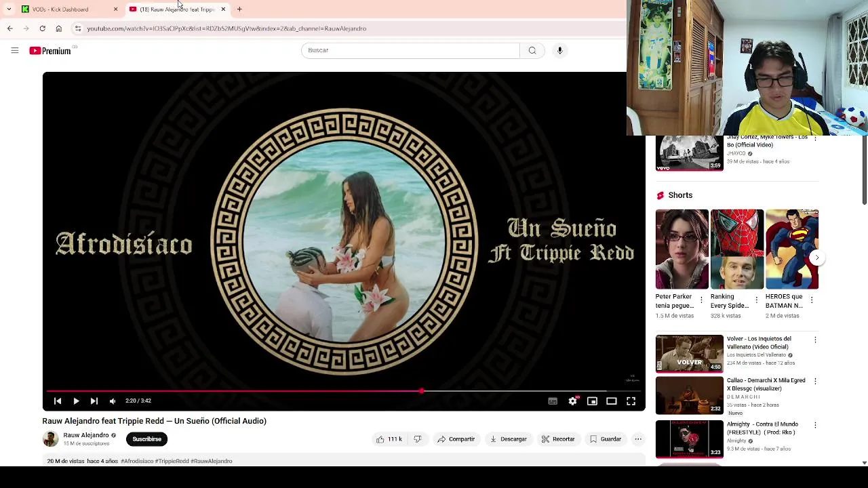The height and width of the screenshot is (488, 868).
Task: Click the Suscribirse button
Action: (x=147, y=439)
